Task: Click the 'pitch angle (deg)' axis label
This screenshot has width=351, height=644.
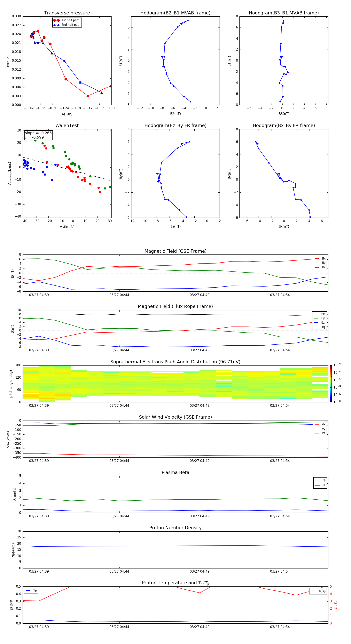Action: tap(11, 384)
